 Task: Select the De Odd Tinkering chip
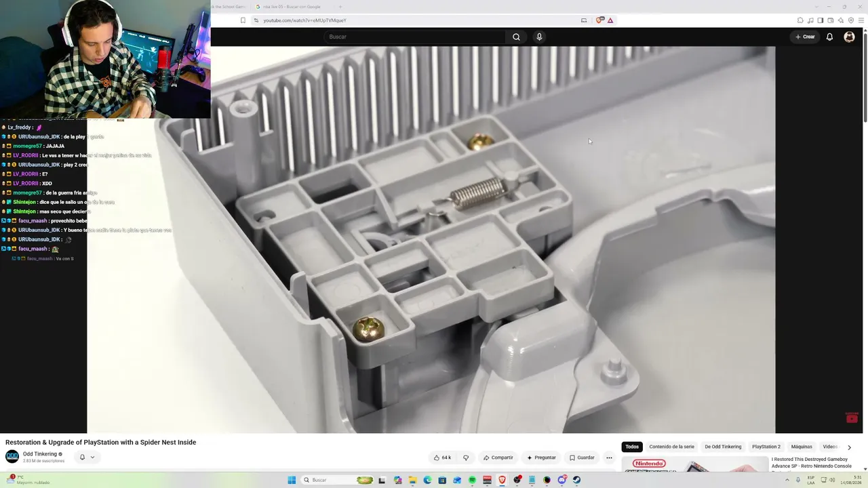point(723,447)
